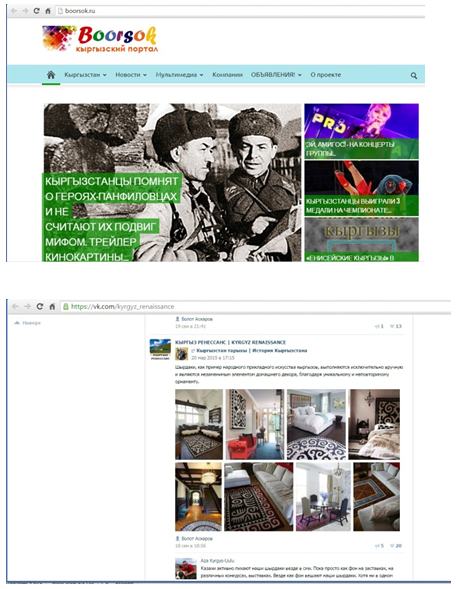Expand the Кыргызстан dropdown menu
This screenshot has width=458, height=589.
pyautogui.click(x=85, y=75)
